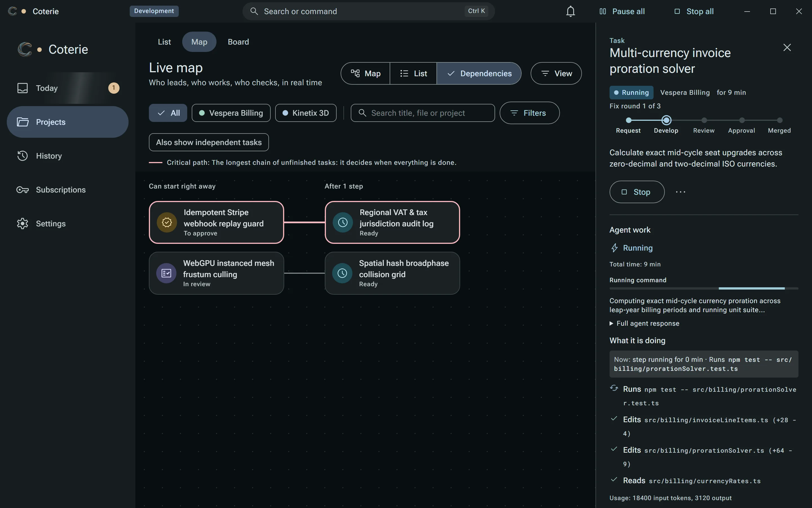Open the Development environment badge
This screenshot has height=508, width=812.
click(154, 11)
